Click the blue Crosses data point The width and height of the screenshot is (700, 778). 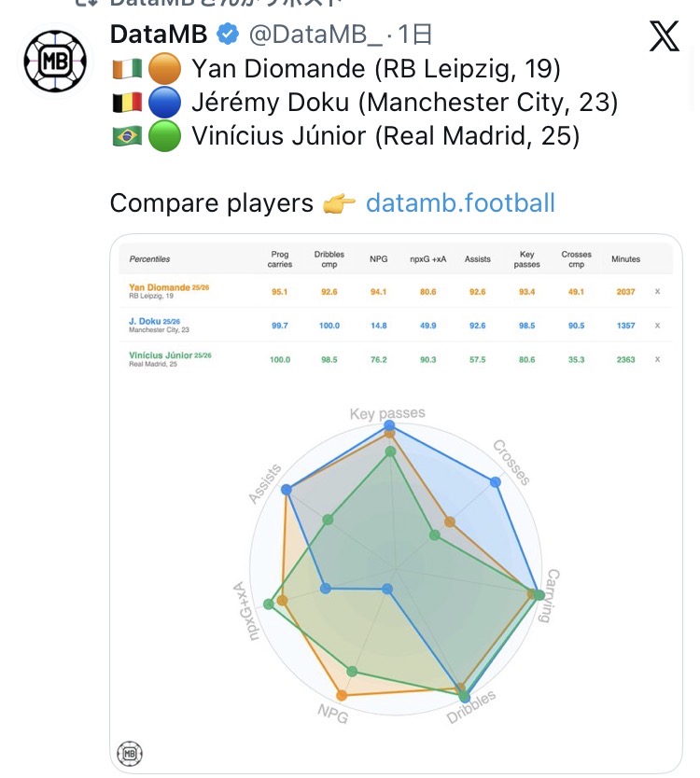pyautogui.click(x=496, y=482)
